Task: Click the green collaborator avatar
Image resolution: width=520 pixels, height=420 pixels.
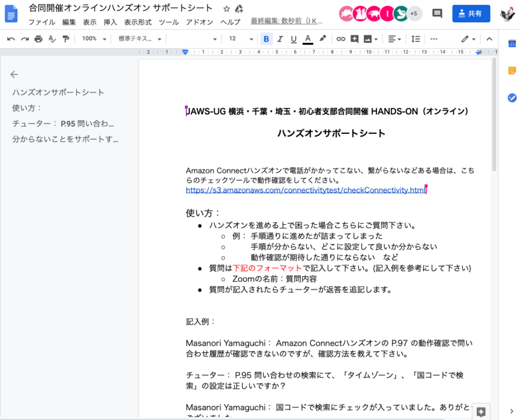Action: coord(401,14)
